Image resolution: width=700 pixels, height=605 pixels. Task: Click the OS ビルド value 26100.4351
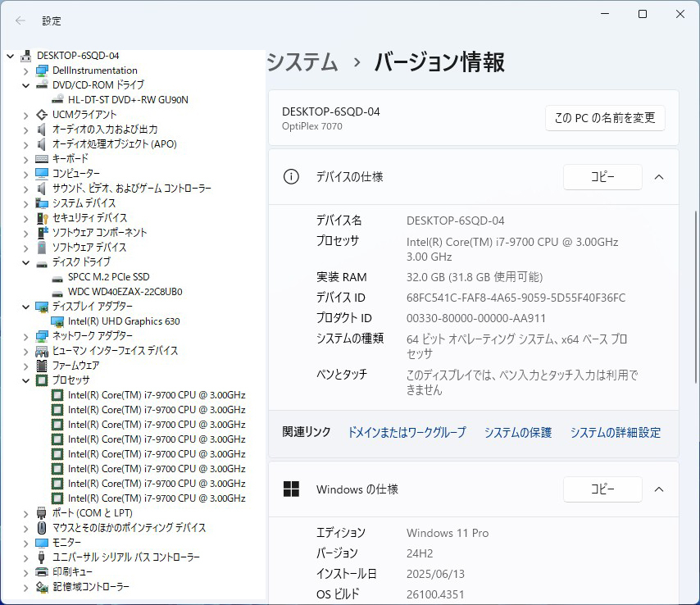point(435,594)
